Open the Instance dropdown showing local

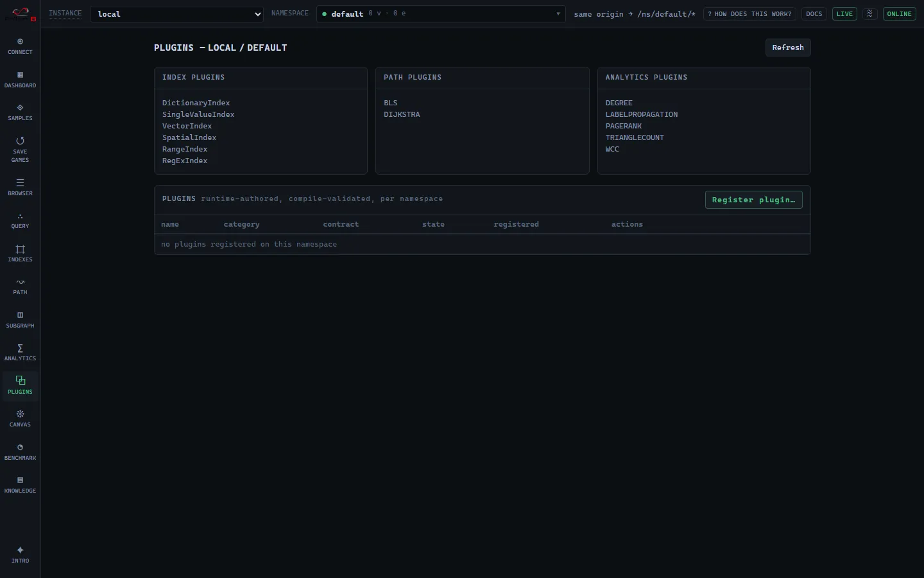[176, 14]
